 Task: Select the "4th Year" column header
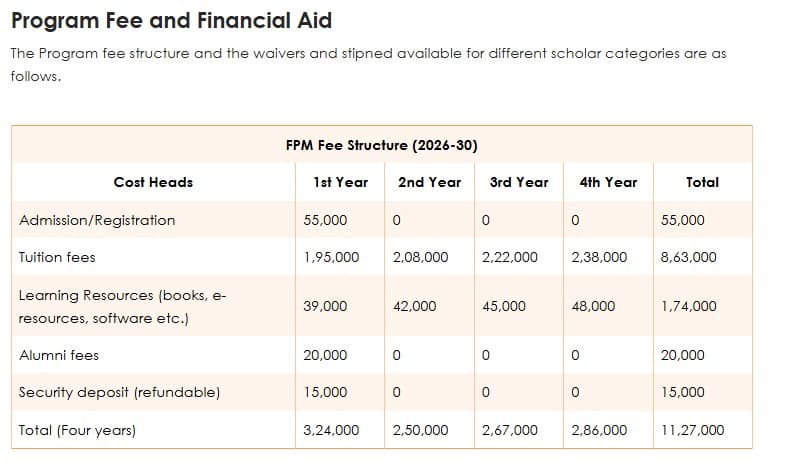coord(607,182)
